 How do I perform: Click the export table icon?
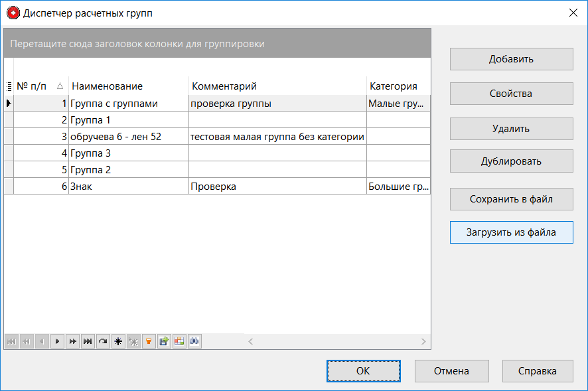[x=164, y=341]
